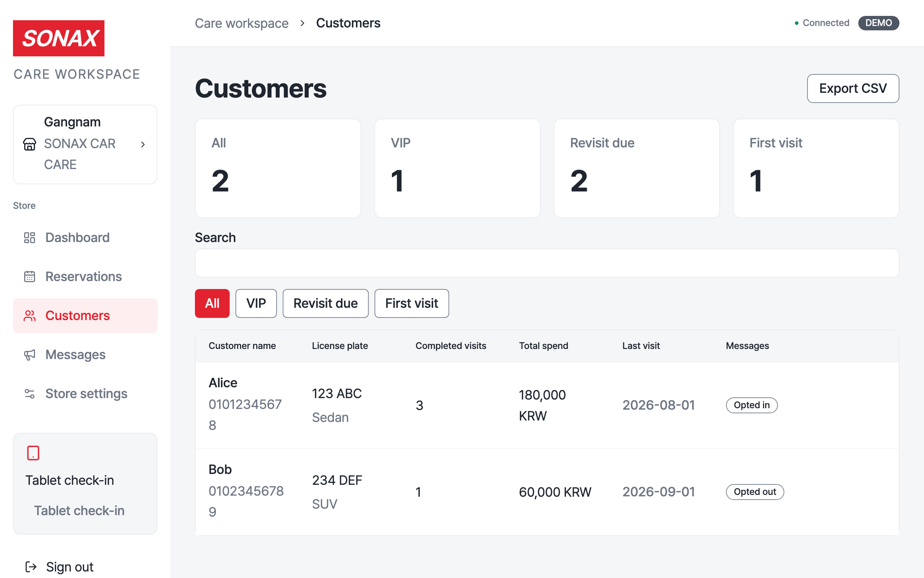Open Messages in the sidebar
The width and height of the screenshot is (924, 578).
85,354
